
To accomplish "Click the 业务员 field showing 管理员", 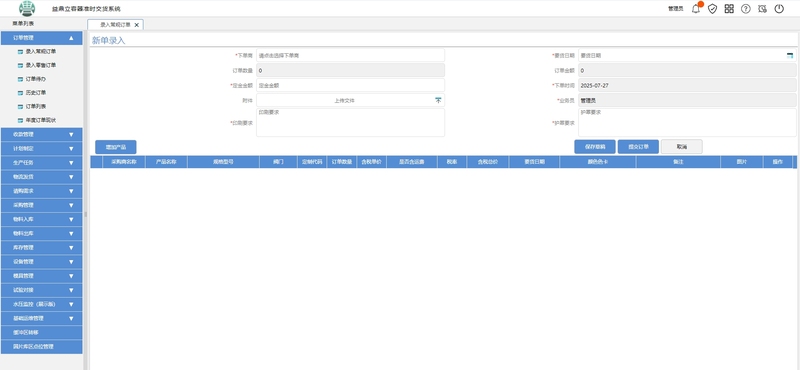I will [687, 101].
